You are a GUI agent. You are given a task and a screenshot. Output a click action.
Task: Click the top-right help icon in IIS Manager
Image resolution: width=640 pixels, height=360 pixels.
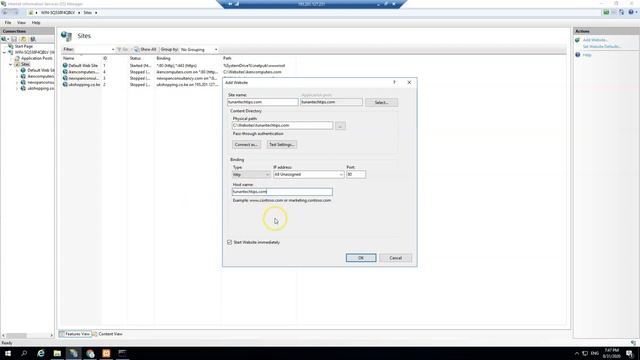pos(631,12)
